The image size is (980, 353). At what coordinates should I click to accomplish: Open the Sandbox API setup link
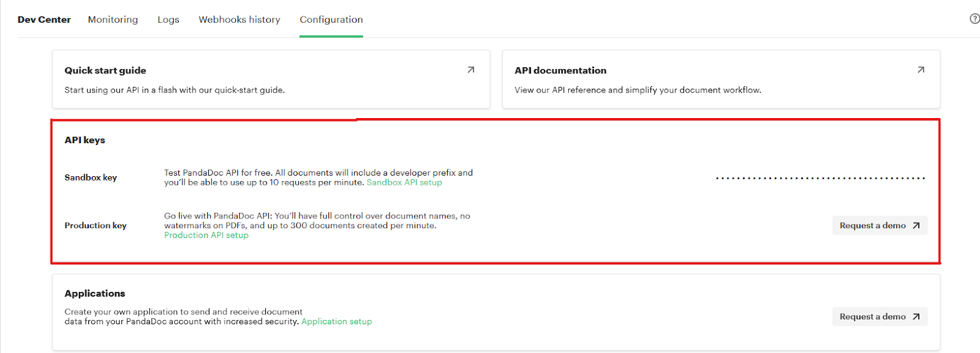(404, 182)
